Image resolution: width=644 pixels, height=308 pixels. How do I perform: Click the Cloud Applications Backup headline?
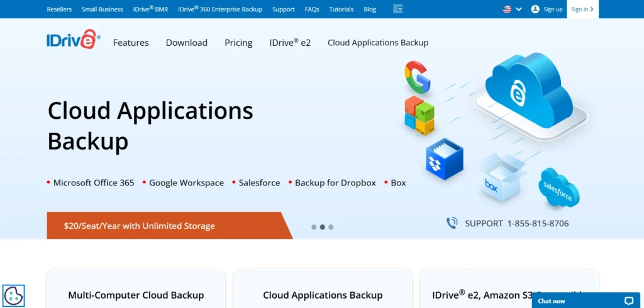point(150,126)
